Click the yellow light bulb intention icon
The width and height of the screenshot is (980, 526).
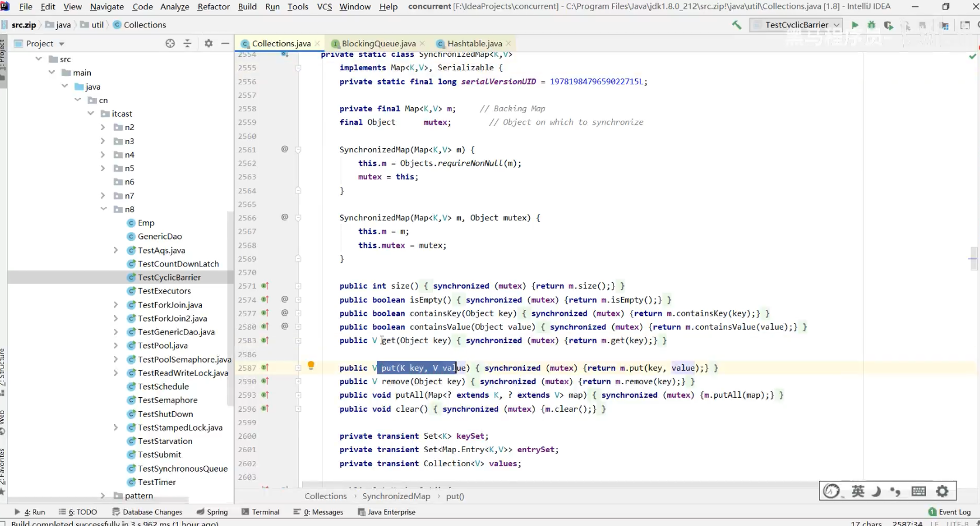click(311, 366)
